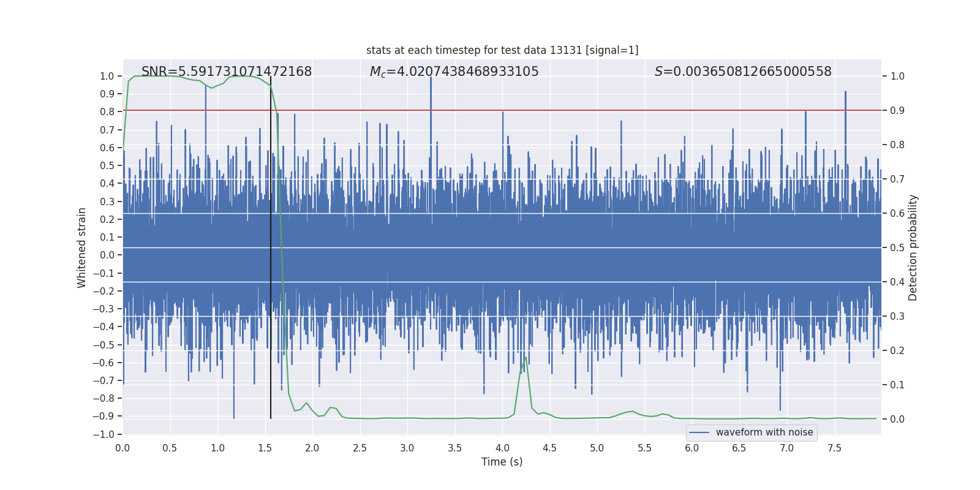
Task: Click the 7.5 tick label on time axis
Action: [x=834, y=448]
